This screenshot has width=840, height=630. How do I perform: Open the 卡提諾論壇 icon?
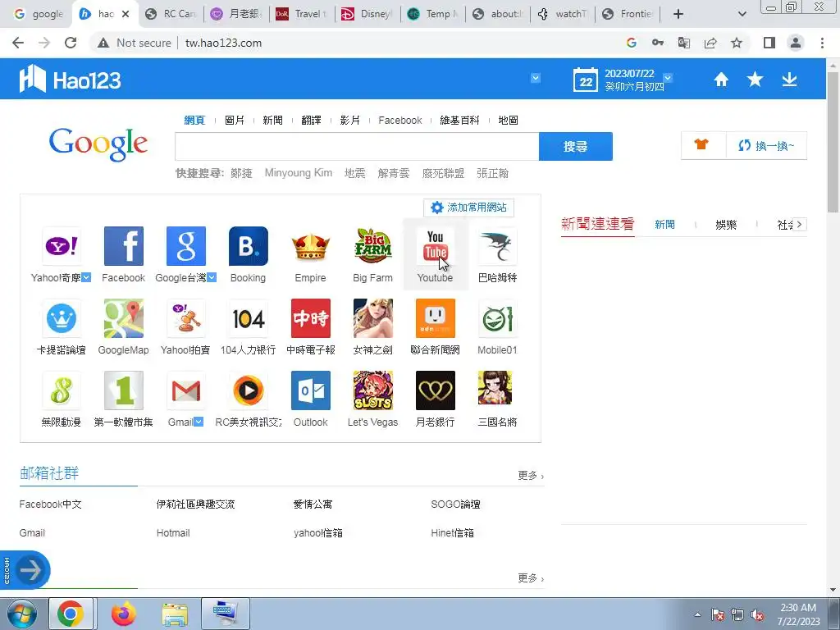coord(61,318)
